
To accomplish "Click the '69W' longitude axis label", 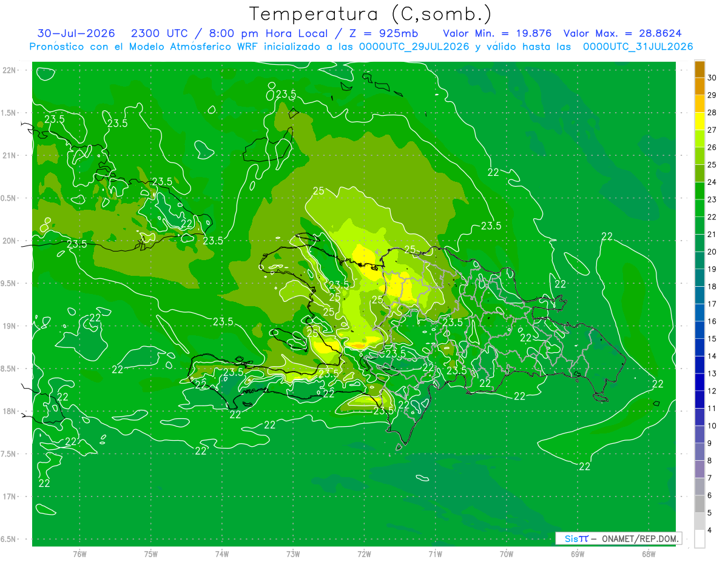I will tap(578, 554).
